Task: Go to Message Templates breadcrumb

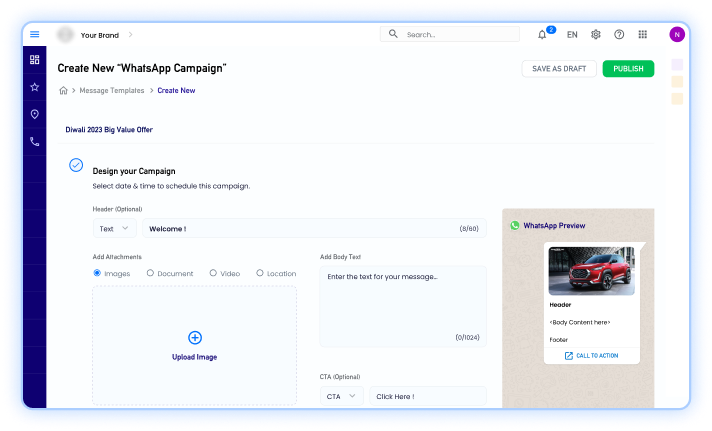Action: click(112, 90)
